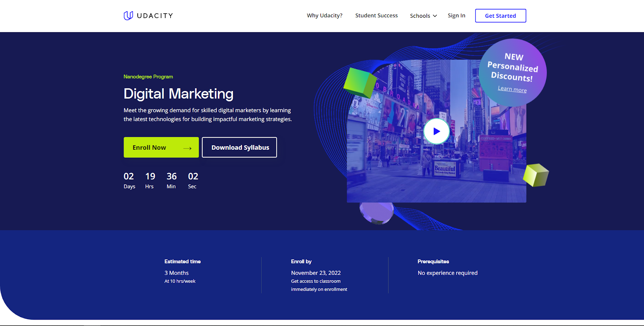Viewport: 644px width, 326px height.
Task: Click the Sec label in countdown
Action: pyautogui.click(x=192, y=187)
